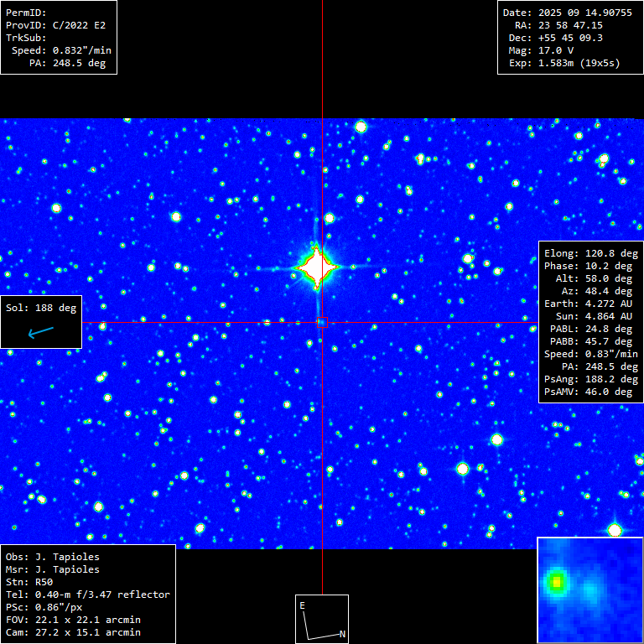This screenshot has height=644, width=644.
Task: Select the PsAMV 46.0 deg entry
Action: [589, 392]
